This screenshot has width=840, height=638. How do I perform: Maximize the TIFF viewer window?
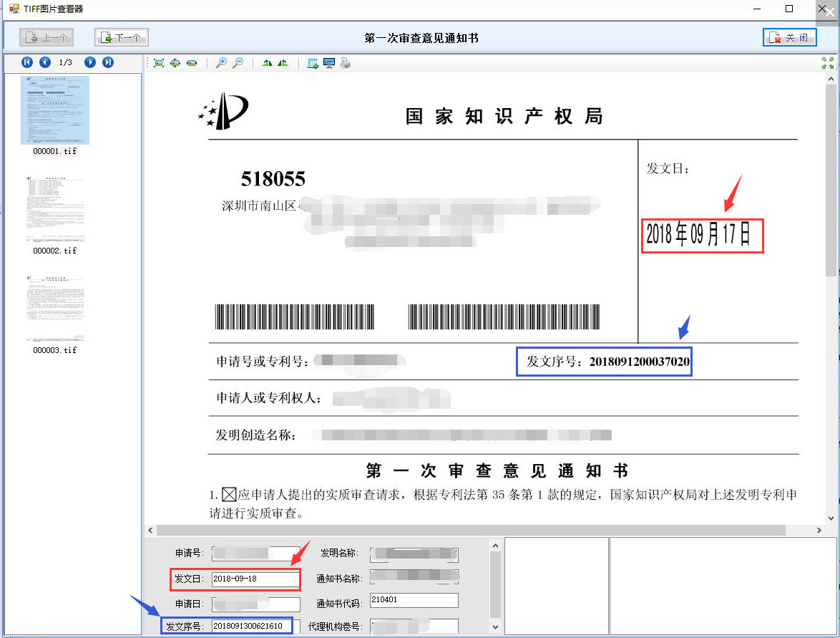click(x=789, y=9)
